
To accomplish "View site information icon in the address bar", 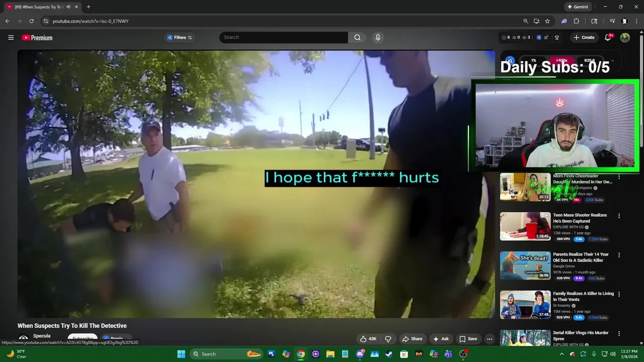I will coord(45,21).
